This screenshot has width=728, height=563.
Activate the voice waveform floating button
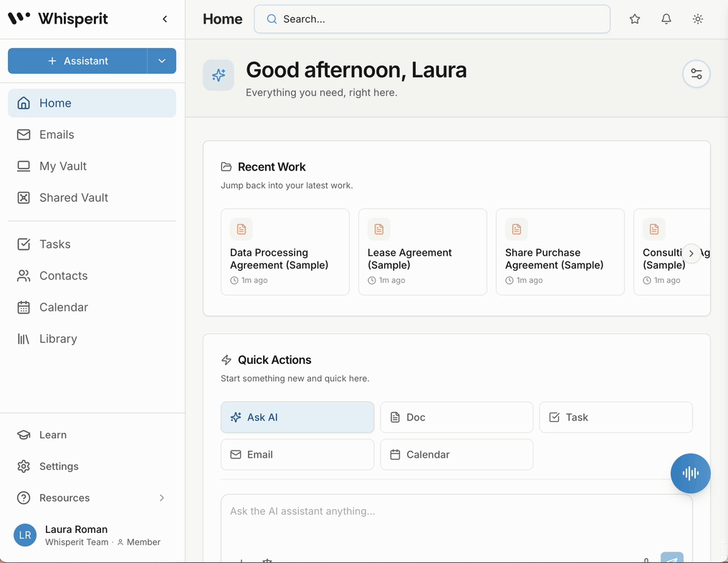click(x=691, y=473)
